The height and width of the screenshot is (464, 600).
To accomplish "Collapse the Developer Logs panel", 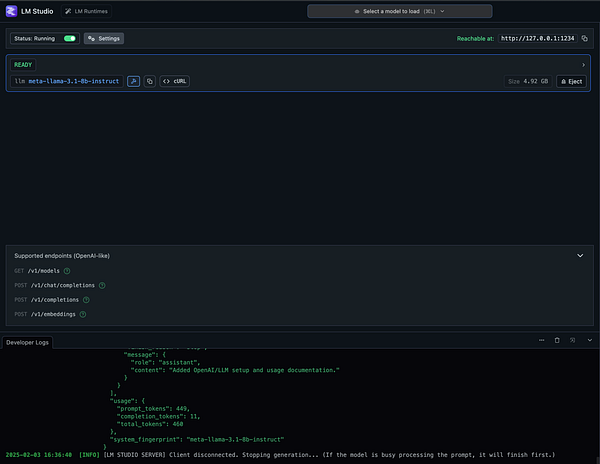I will pos(590,340).
